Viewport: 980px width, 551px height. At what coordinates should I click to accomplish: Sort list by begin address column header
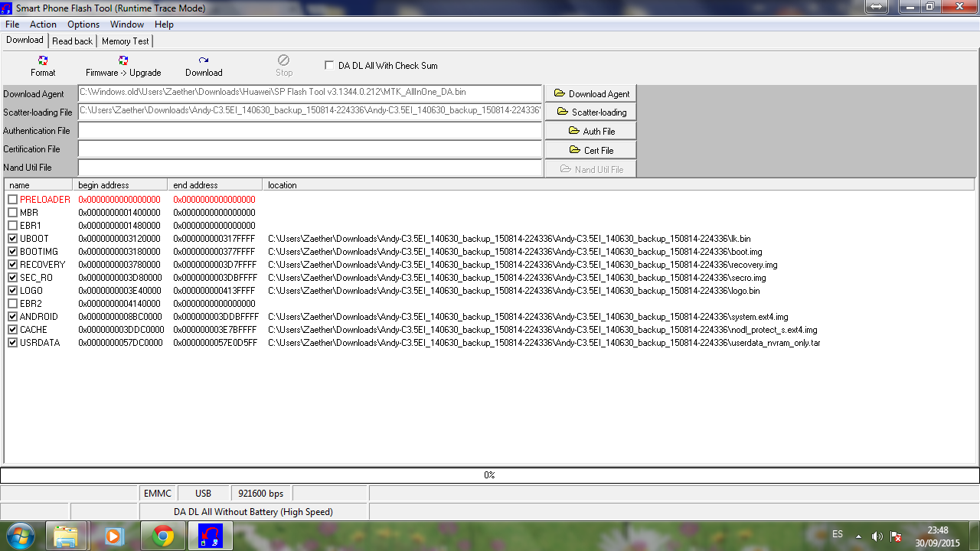coord(120,185)
